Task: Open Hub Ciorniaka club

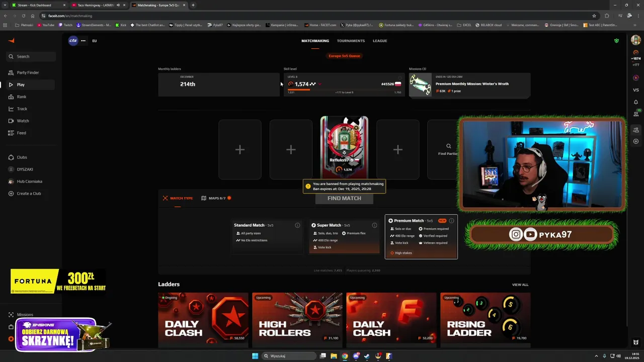Action: click(30, 182)
